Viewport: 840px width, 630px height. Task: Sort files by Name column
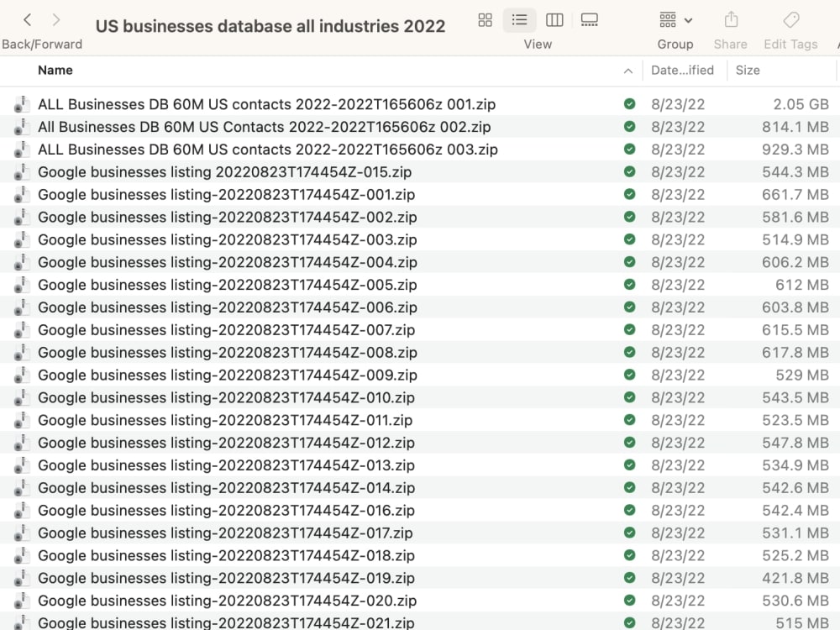point(55,71)
